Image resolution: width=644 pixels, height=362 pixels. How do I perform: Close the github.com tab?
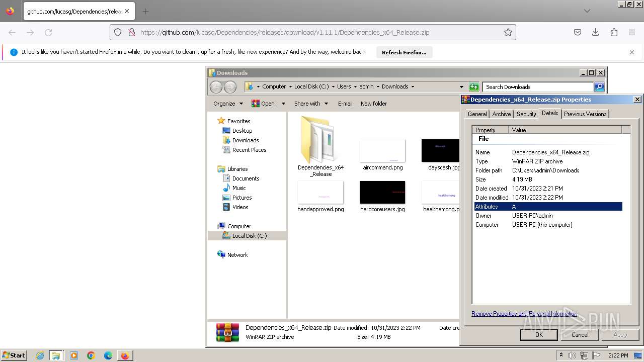point(127,11)
